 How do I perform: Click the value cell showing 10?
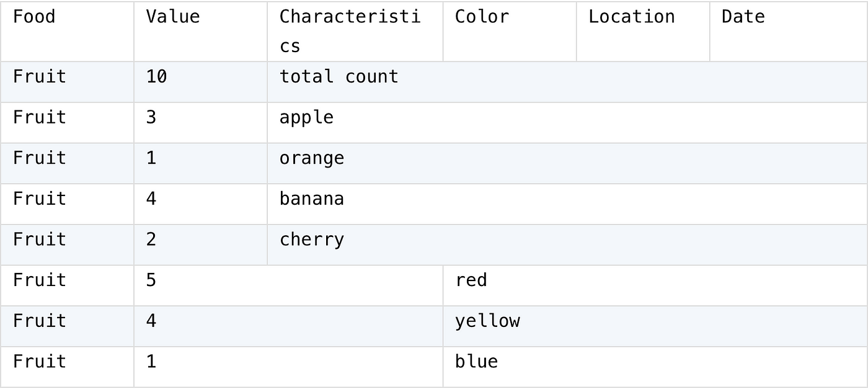tap(201, 82)
